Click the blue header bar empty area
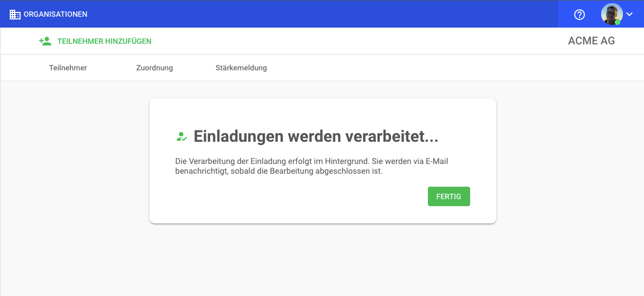This screenshot has width=644, height=296. pyautogui.click(x=325, y=15)
